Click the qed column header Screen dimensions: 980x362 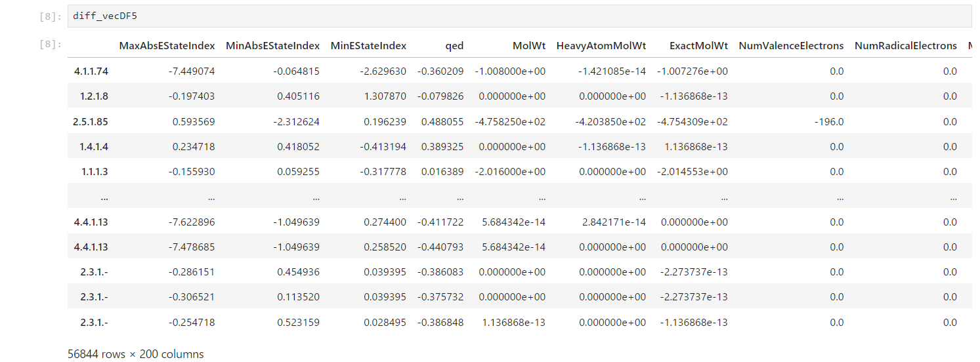[454, 46]
